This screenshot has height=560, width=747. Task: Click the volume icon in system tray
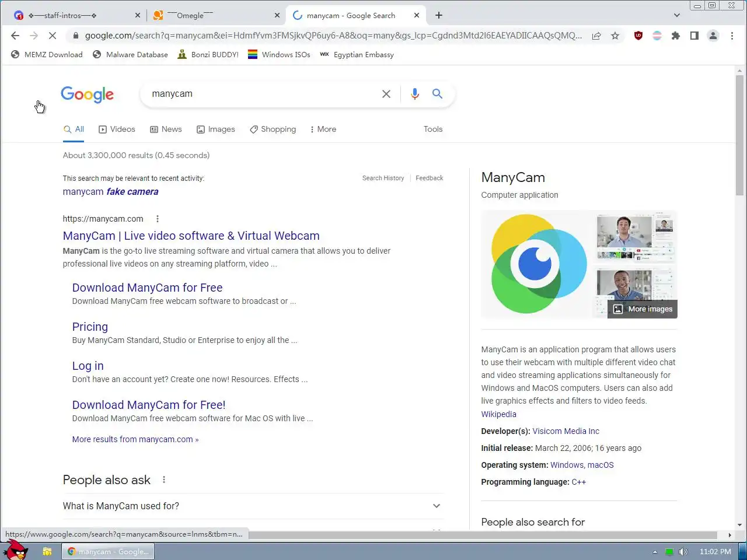[683, 552]
